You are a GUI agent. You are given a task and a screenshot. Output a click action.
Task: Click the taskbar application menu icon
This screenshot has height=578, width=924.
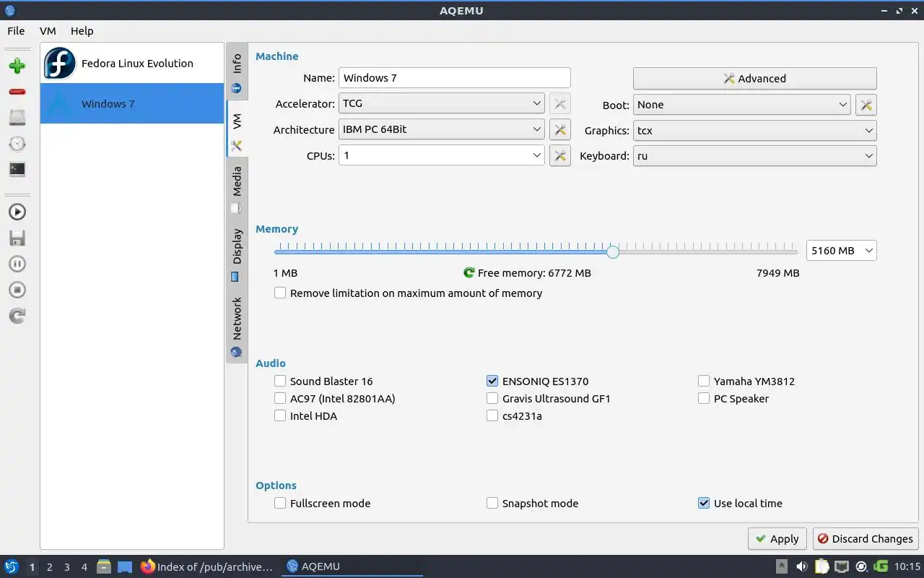pyautogui.click(x=12, y=566)
